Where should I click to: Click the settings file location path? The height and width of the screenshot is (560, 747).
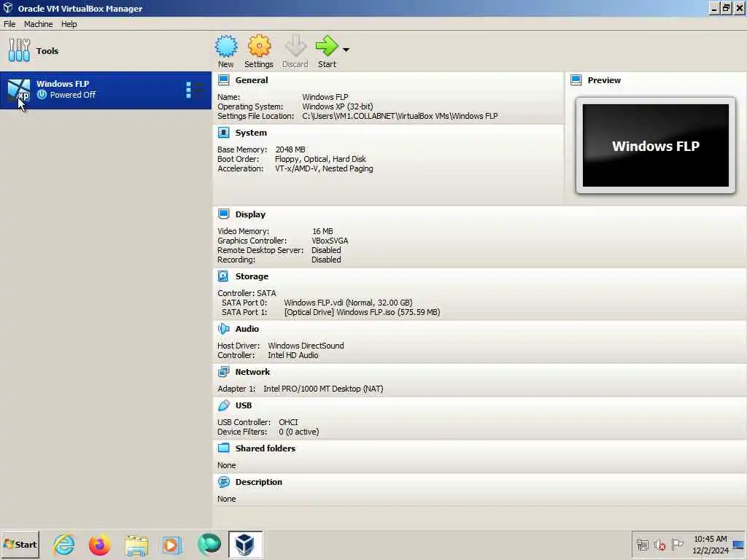pyautogui.click(x=400, y=116)
